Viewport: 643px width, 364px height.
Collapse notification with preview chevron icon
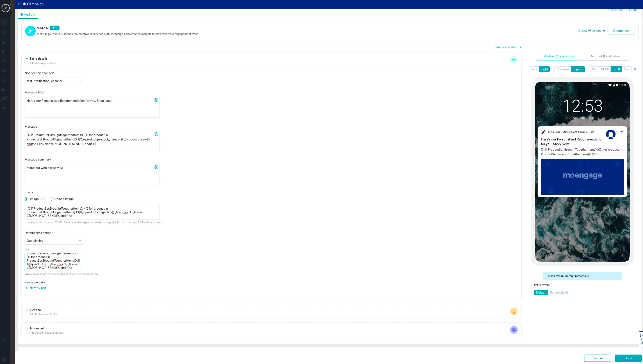coord(622,132)
